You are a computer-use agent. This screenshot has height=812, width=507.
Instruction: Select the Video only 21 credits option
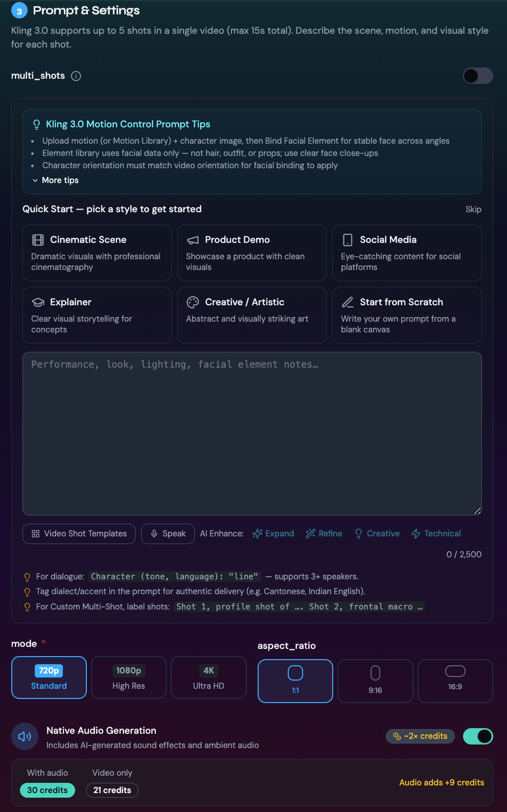coord(112,790)
